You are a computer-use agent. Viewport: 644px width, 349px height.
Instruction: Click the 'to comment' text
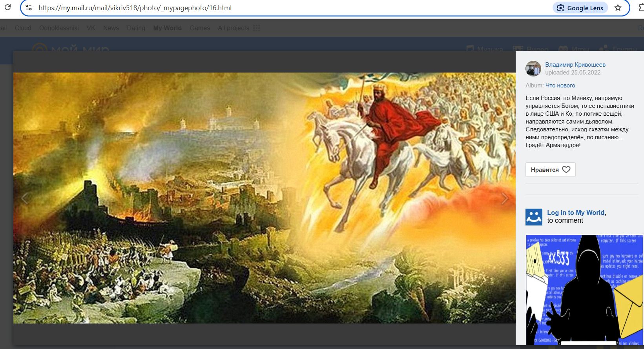565,220
